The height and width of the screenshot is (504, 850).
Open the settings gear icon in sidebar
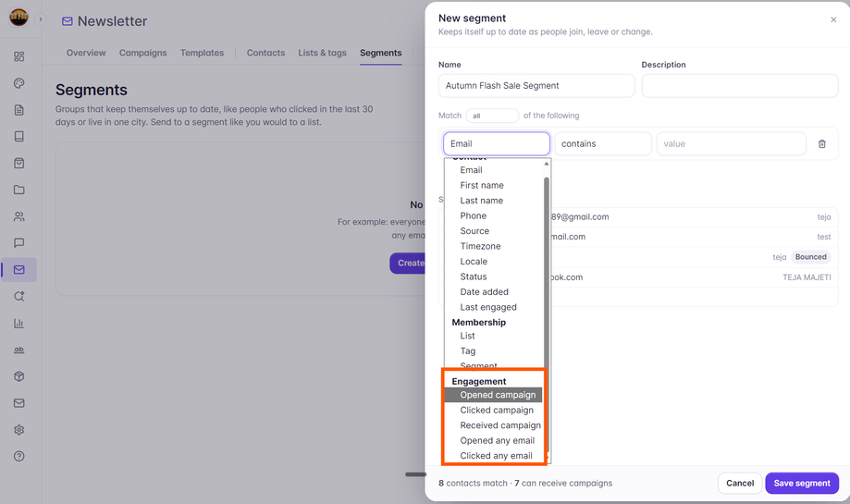point(19,430)
